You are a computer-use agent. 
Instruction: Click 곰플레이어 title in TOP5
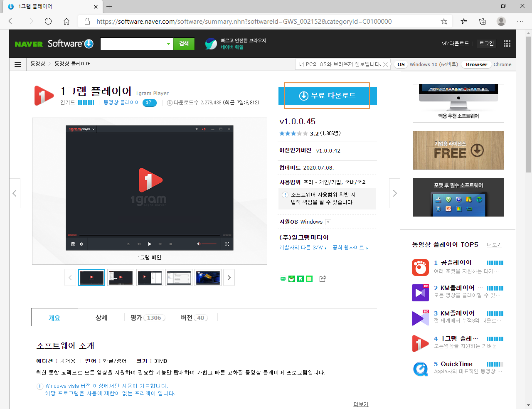(x=456, y=263)
